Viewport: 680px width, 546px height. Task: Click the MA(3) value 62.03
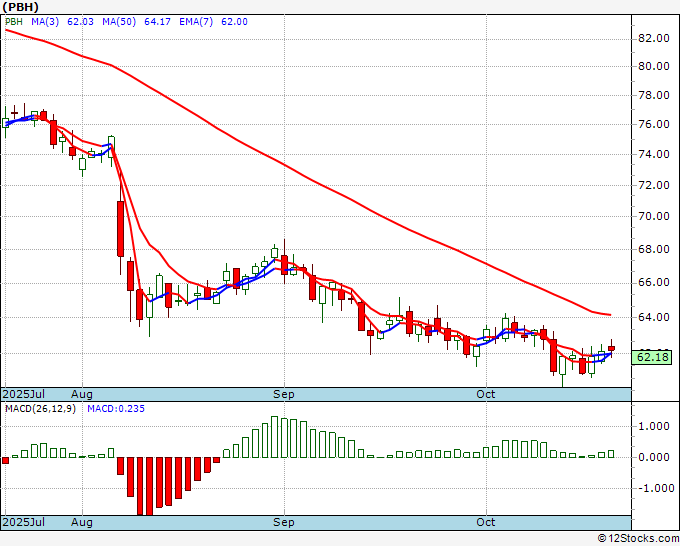80,22
